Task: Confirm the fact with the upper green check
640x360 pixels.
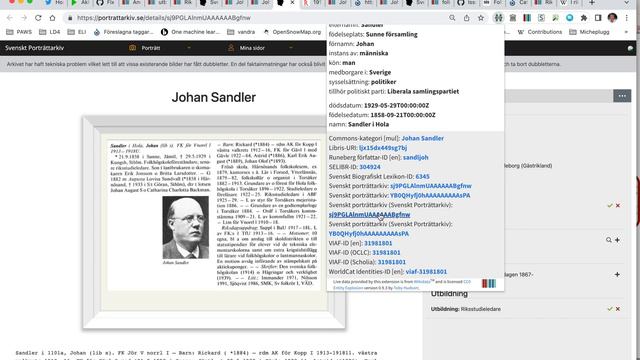Action: tap(610, 206)
